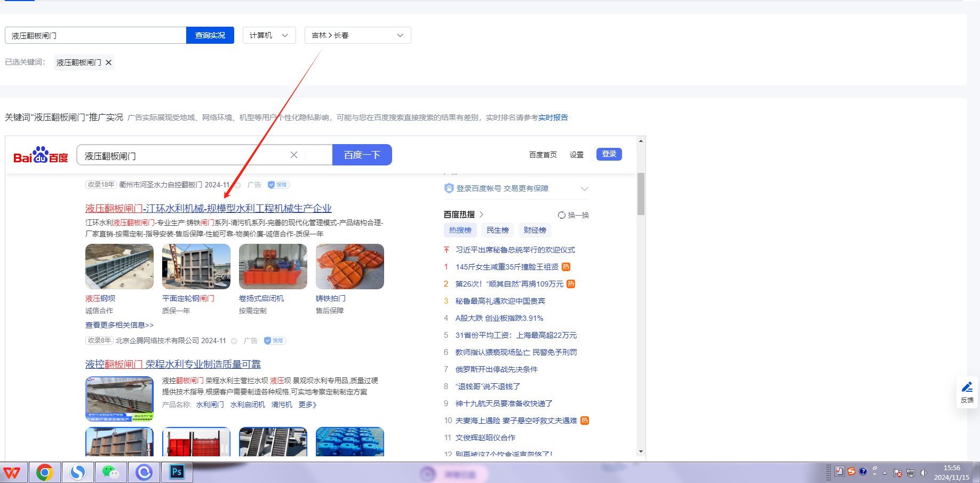Open Photoshop from the taskbar
The height and width of the screenshot is (483, 980).
pos(177,472)
